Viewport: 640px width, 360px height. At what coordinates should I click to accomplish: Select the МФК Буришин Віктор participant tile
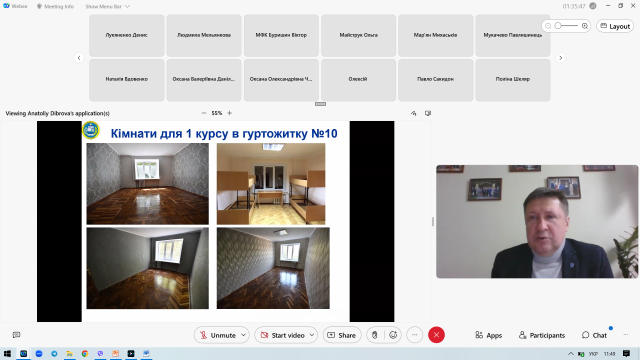click(281, 36)
